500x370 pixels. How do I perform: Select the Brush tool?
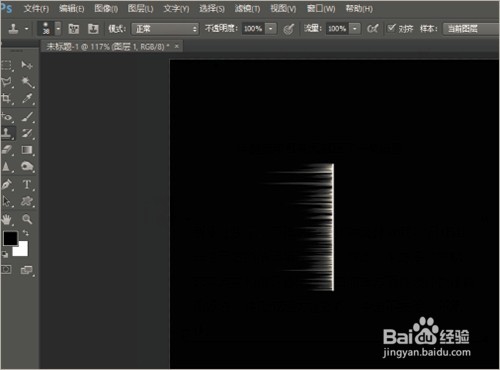(x=27, y=117)
